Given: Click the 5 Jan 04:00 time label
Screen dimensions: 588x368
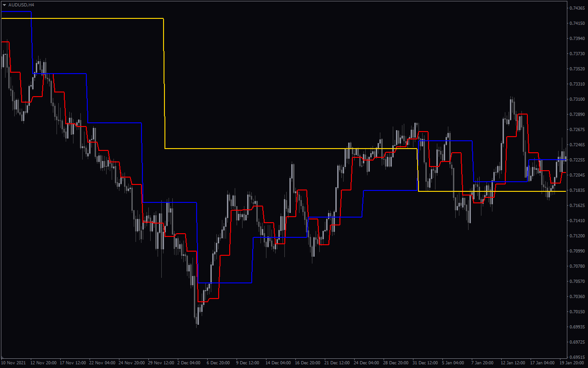Looking at the screenshot, I should pos(453,363).
